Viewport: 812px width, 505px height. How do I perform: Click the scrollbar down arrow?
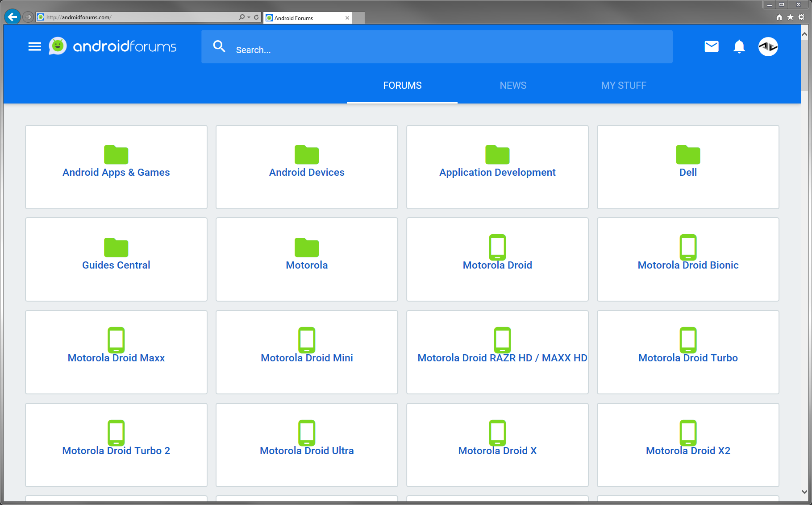coord(804,492)
